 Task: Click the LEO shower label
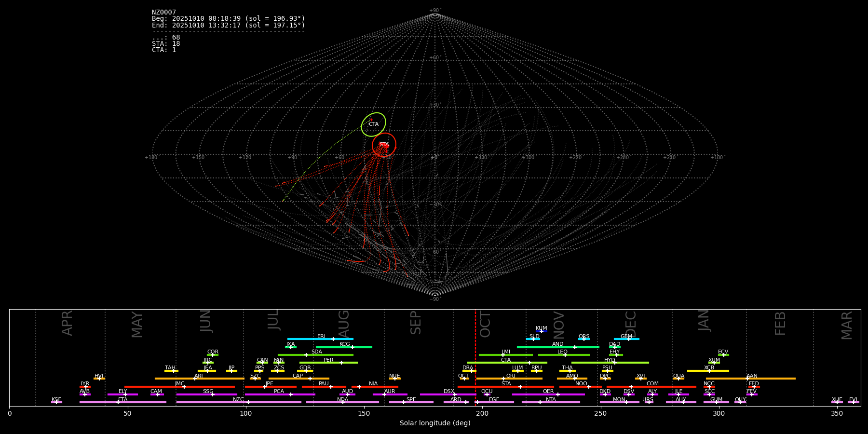click(x=562, y=352)
